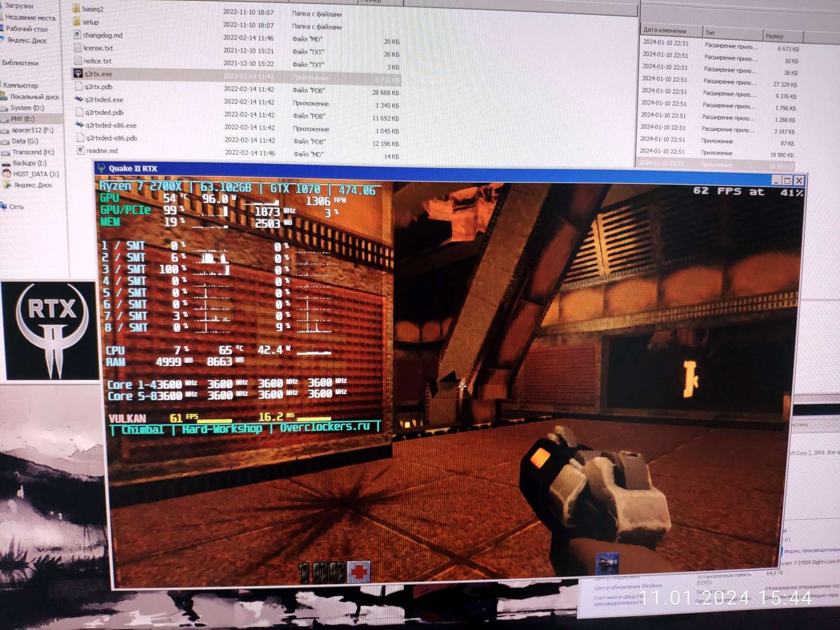
Task: Click the Сеть network icon
Action: (4, 206)
